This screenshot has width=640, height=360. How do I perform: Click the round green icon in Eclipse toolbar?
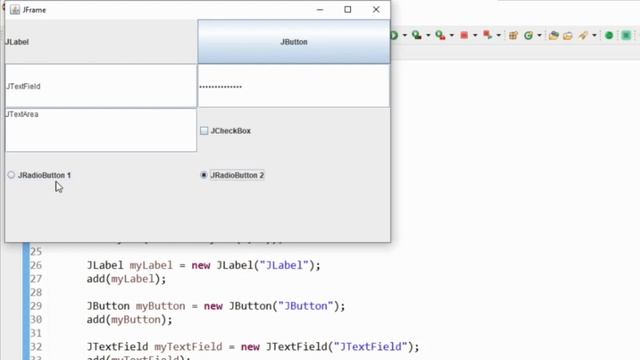[609, 36]
